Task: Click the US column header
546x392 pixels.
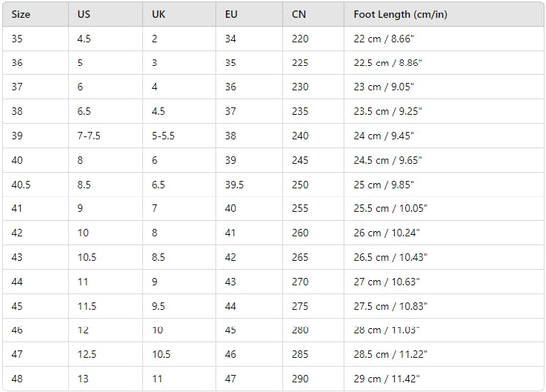Action: coord(106,14)
